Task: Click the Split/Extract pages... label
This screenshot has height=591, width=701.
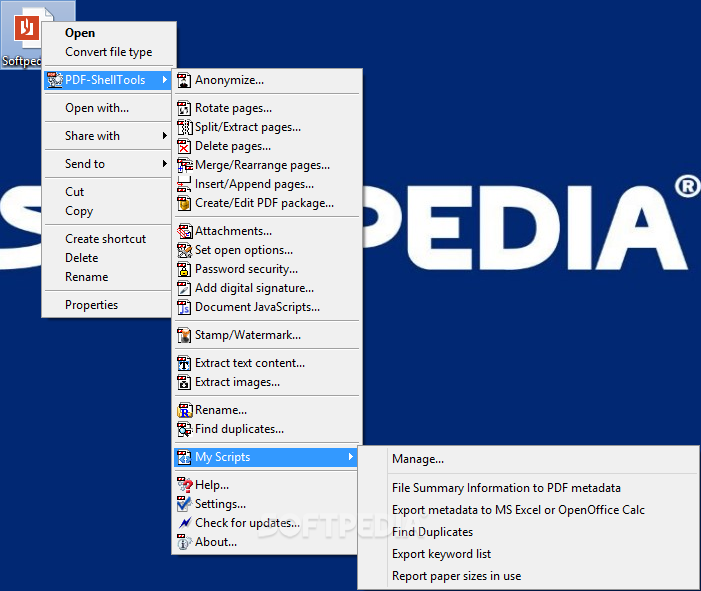Action: click(248, 127)
